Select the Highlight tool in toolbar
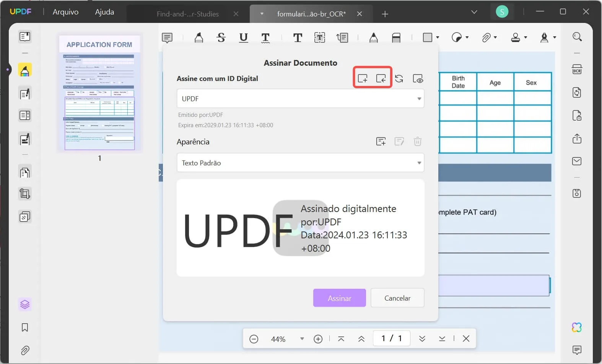Image resolution: width=602 pixels, height=364 pixels. pos(199,37)
